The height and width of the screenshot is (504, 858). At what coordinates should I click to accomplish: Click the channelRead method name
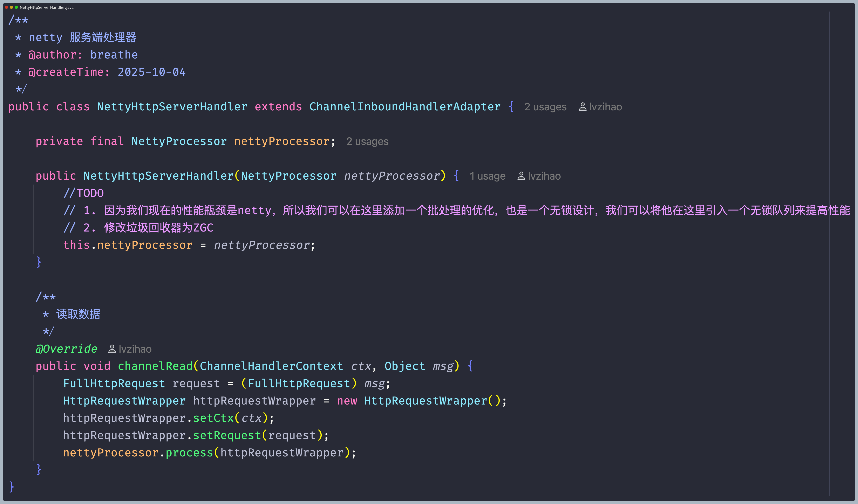click(155, 366)
